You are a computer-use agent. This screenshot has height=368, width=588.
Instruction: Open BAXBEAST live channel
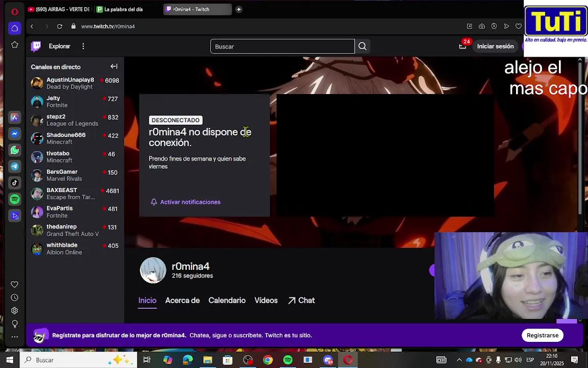(x=75, y=193)
